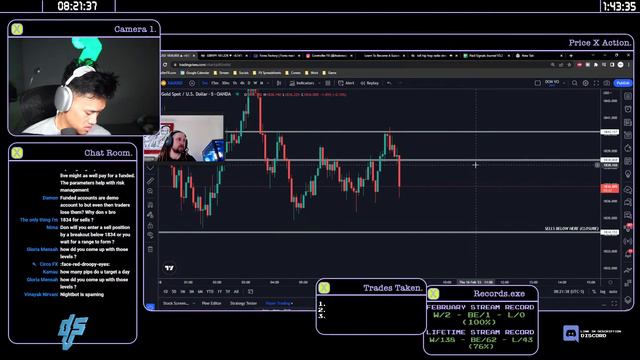Select the 30m timeframe

point(226,83)
